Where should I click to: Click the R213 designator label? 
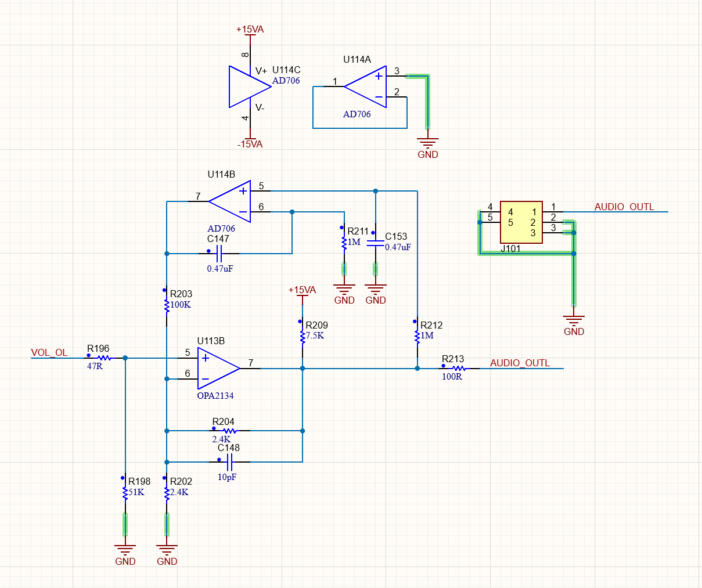pos(453,359)
